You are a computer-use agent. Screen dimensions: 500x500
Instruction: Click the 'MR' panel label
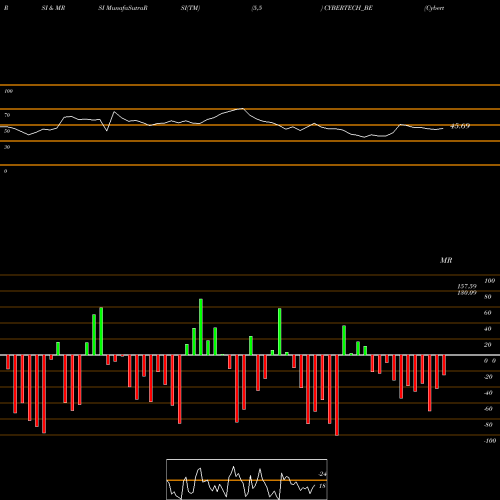[x=446, y=260]
